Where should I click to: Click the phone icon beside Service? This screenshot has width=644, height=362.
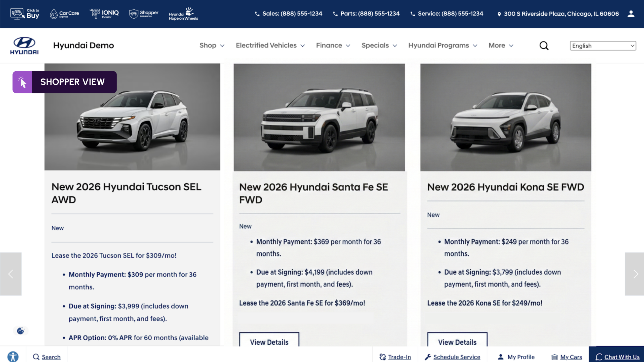tap(413, 14)
